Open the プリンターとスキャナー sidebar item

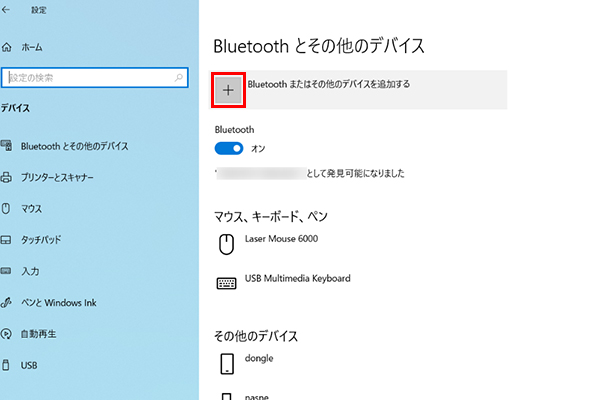(x=48, y=178)
